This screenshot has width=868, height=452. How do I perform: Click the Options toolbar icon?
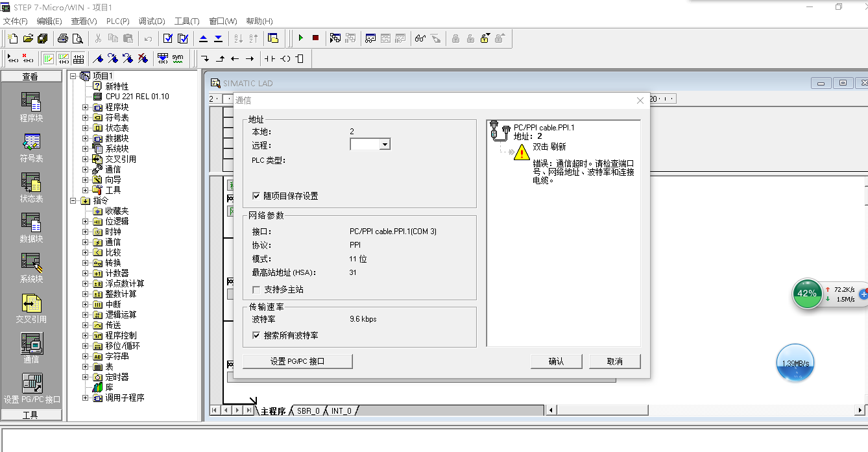coord(272,38)
